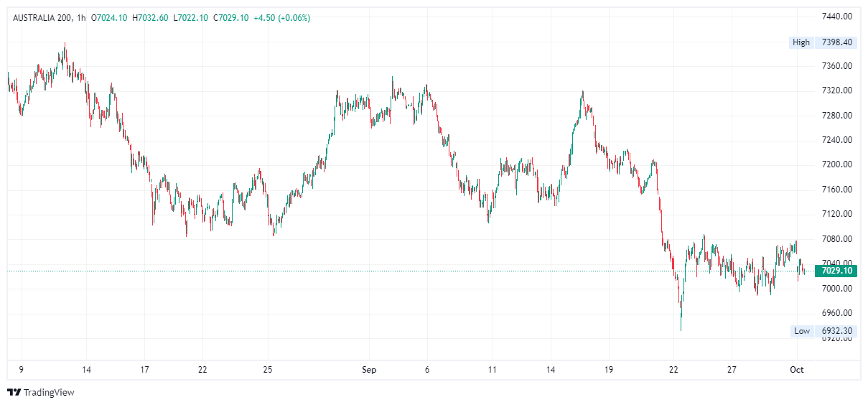Click the Sep label on time axis
This screenshot has width=868, height=405.
369,370
